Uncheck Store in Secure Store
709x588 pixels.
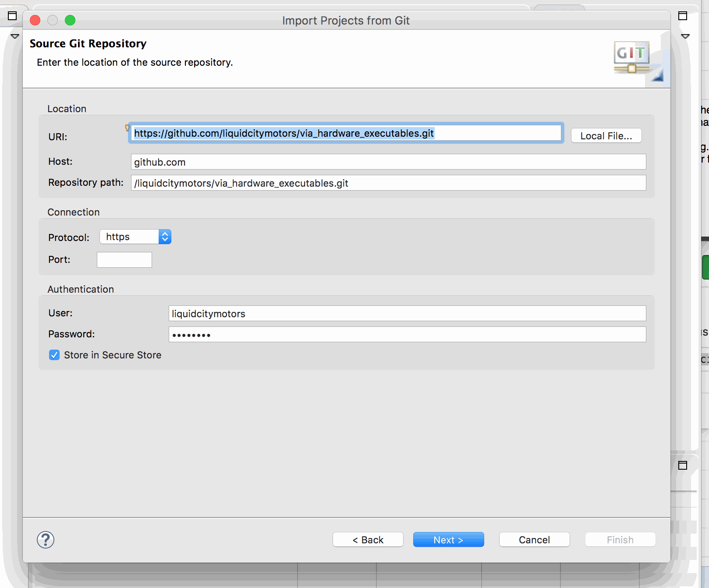pos(54,355)
